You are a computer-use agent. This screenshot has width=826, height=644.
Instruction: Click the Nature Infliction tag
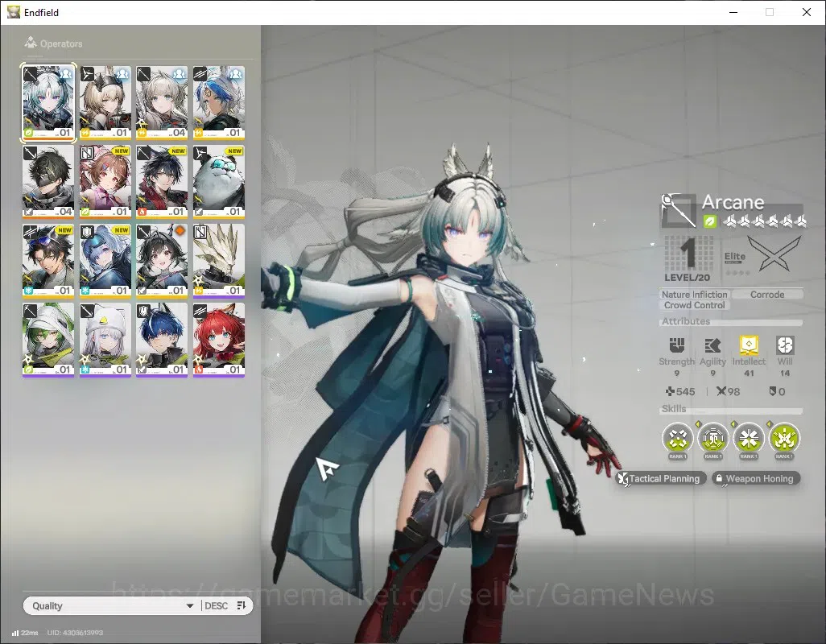pos(694,295)
